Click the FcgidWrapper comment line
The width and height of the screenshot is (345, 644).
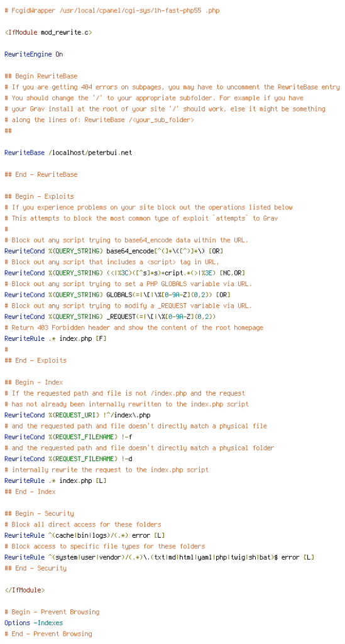pos(112,11)
